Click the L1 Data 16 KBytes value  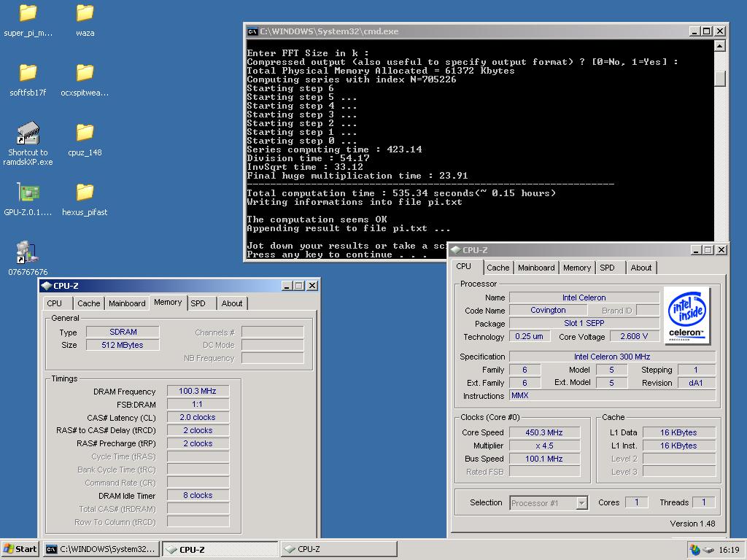coord(679,432)
